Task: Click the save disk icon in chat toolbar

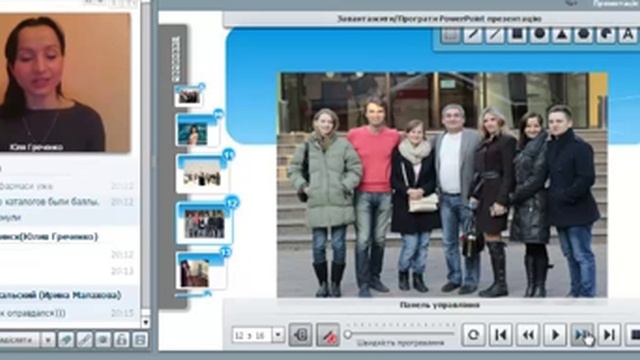Action: [140, 340]
